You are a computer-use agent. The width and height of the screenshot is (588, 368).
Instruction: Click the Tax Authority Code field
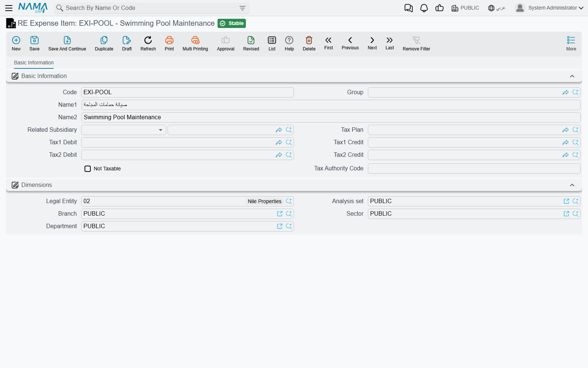tap(474, 169)
